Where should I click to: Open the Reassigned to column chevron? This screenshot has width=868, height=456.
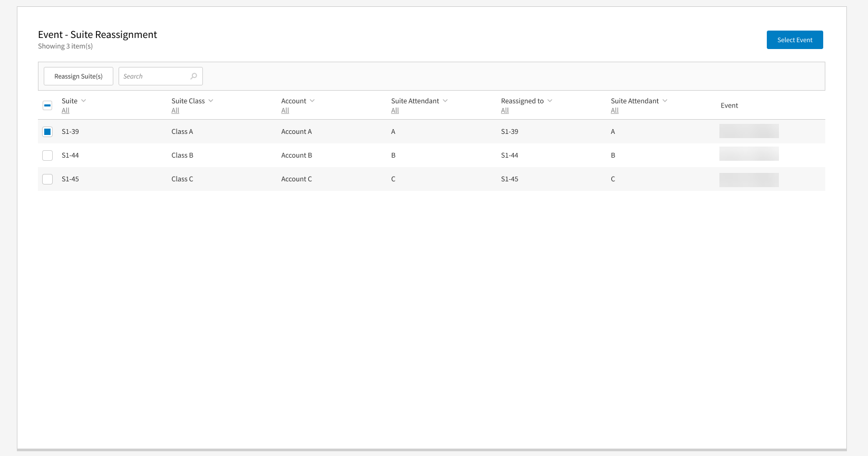pos(550,101)
